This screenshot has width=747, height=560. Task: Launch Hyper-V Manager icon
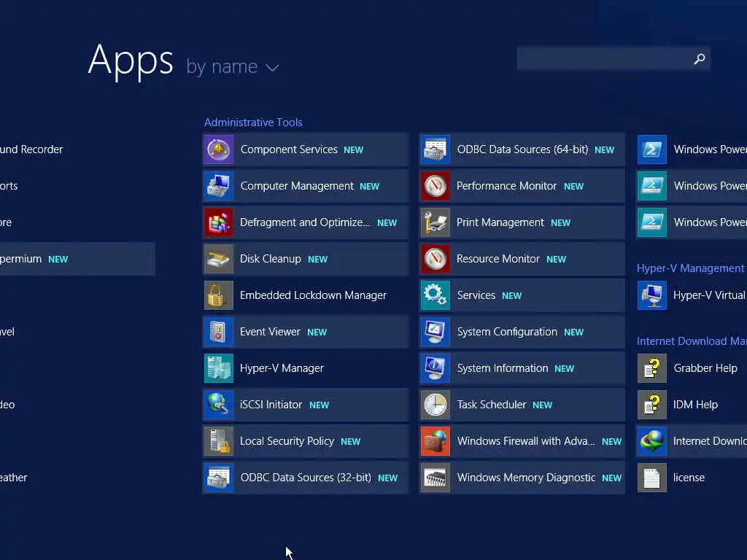(x=219, y=368)
